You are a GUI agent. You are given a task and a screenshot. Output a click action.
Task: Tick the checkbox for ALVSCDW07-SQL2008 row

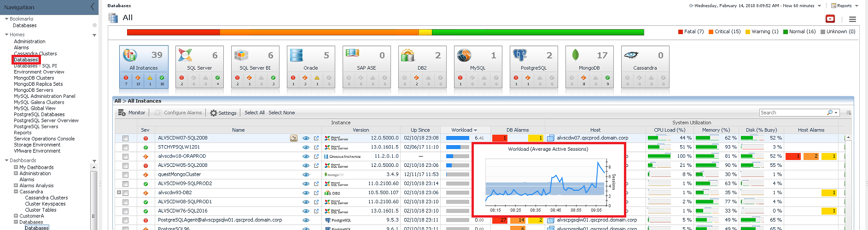(125, 138)
